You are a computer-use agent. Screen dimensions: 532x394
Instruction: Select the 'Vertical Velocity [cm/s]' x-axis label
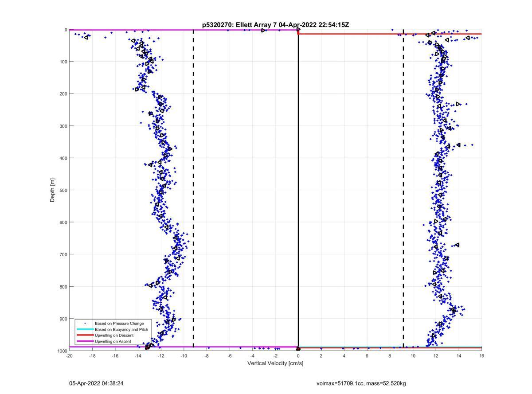275,363
